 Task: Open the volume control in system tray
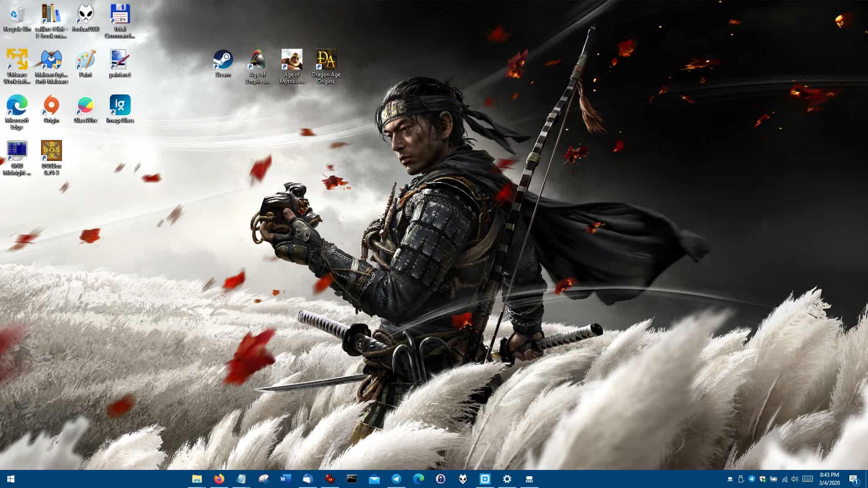click(x=795, y=479)
